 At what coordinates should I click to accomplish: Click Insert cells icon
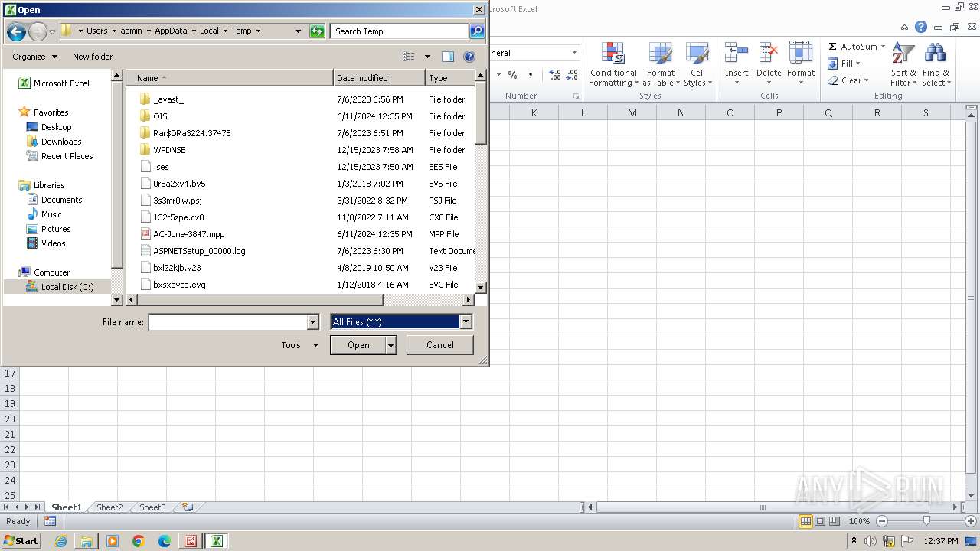pyautogui.click(x=737, y=54)
